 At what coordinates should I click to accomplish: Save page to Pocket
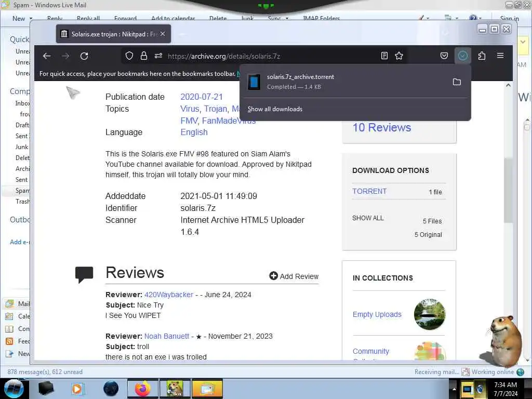click(444, 56)
